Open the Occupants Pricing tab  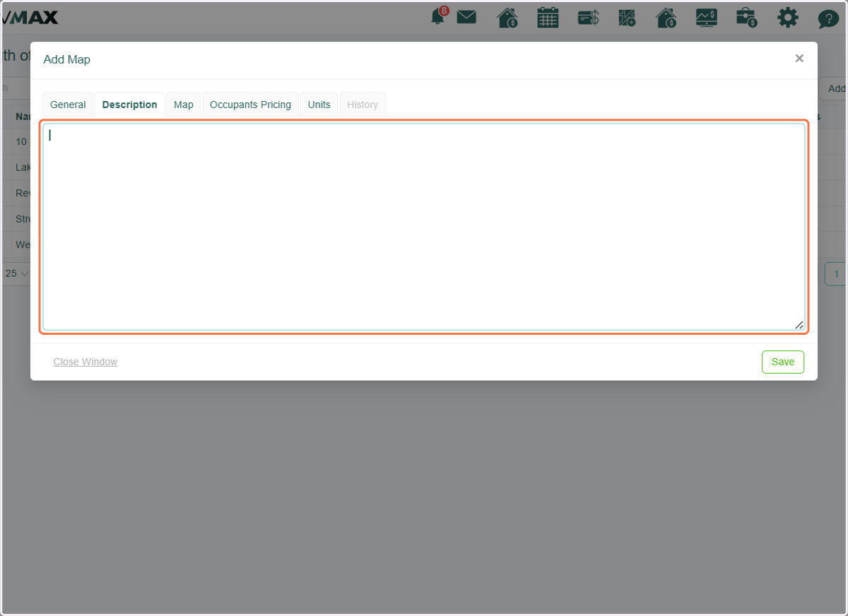pos(250,105)
